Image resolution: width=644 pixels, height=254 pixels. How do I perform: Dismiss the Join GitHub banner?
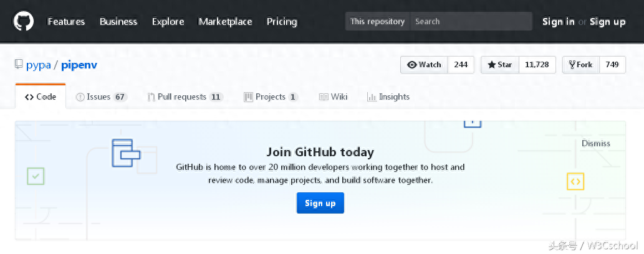pyautogui.click(x=595, y=143)
